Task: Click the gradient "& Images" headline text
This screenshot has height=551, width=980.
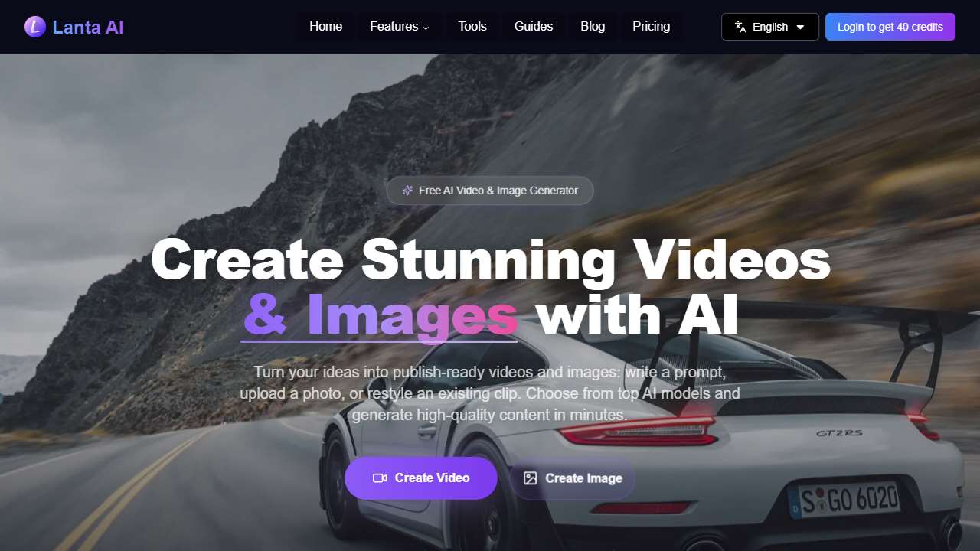Action: coord(381,315)
